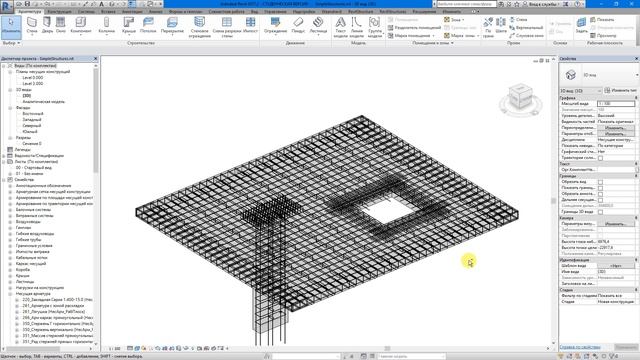Pick the Column (Колонна) tool
The height and width of the screenshot is (360, 640).
coord(107,26)
